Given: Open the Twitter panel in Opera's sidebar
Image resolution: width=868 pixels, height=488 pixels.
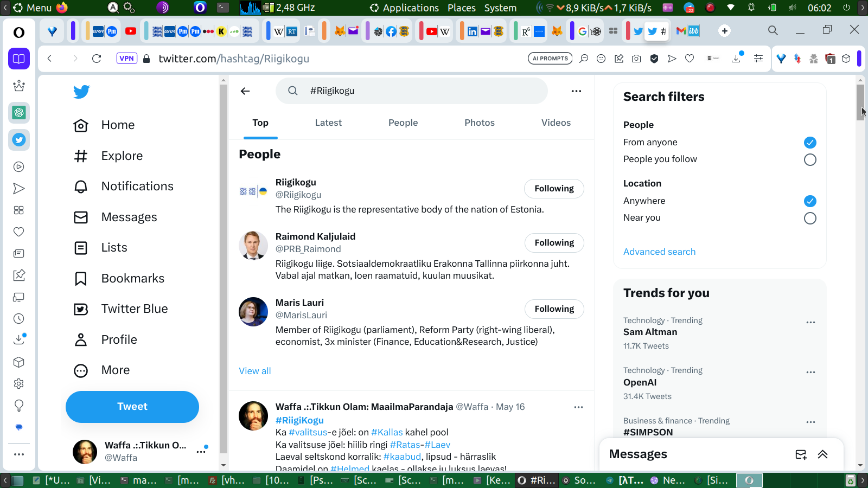Looking at the screenshot, I should point(19,140).
